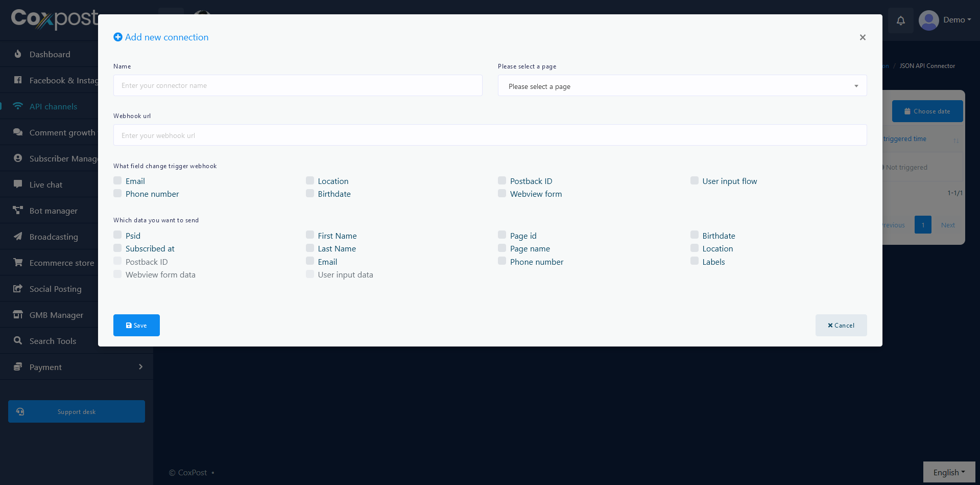
Task: Tick the Psid data checkbox
Action: point(117,235)
